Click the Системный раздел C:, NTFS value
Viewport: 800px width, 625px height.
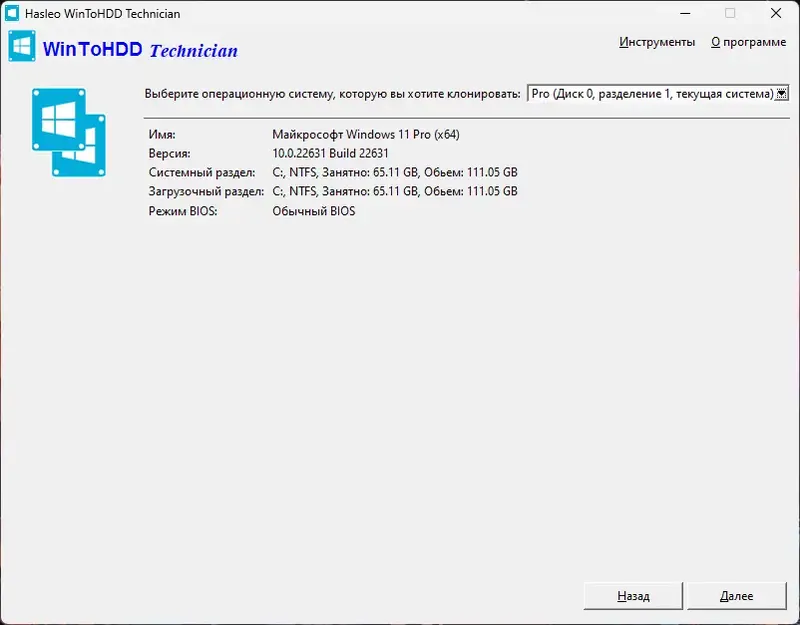coord(395,172)
